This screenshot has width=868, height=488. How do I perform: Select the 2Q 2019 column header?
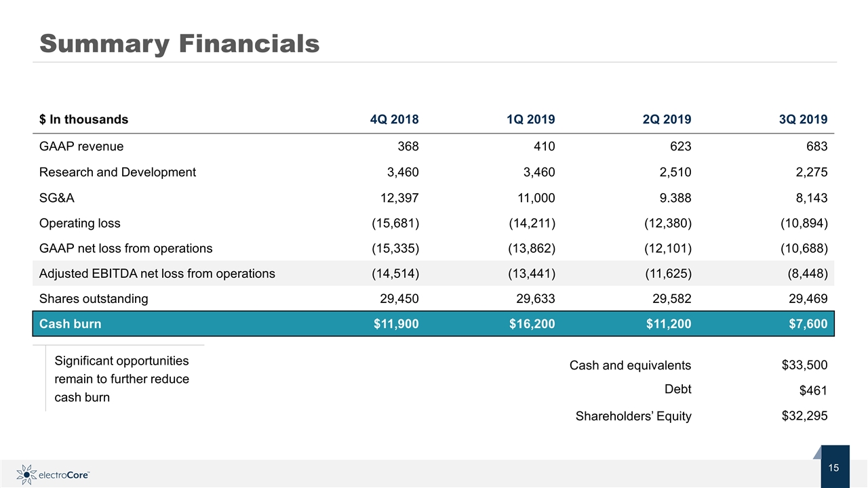click(x=667, y=119)
